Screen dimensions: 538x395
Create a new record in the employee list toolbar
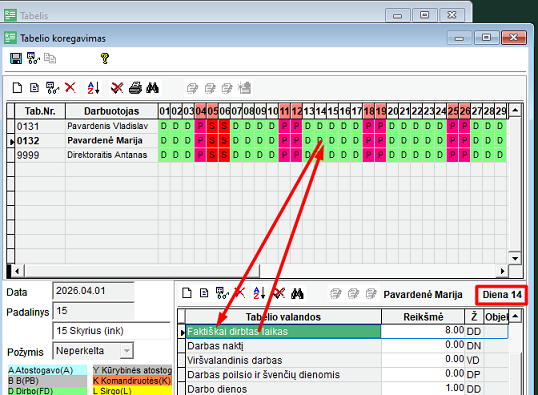tap(17, 88)
